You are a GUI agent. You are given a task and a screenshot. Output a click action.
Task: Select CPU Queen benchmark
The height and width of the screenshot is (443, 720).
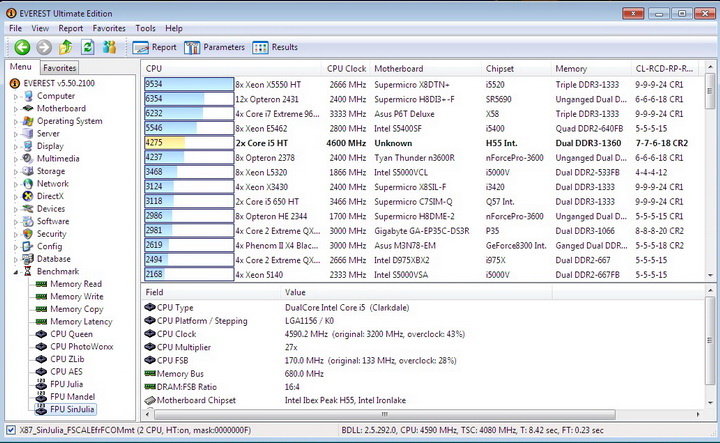(71, 334)
